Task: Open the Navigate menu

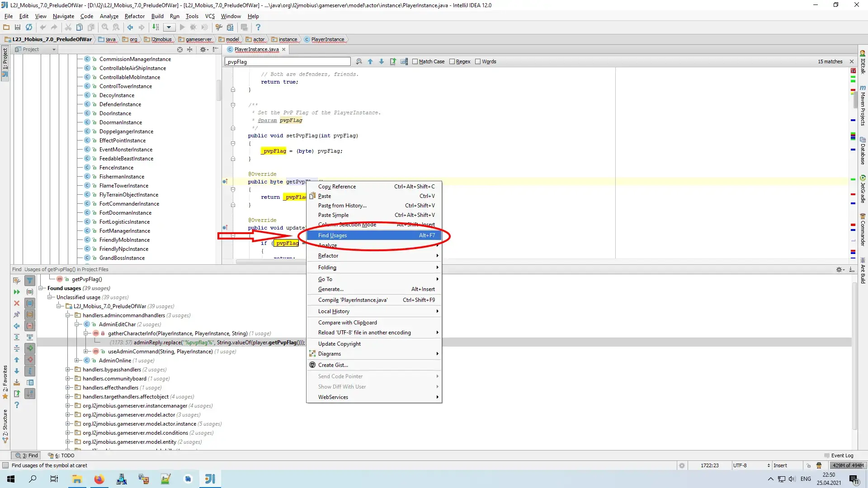Action: click(x=63, y=16)
